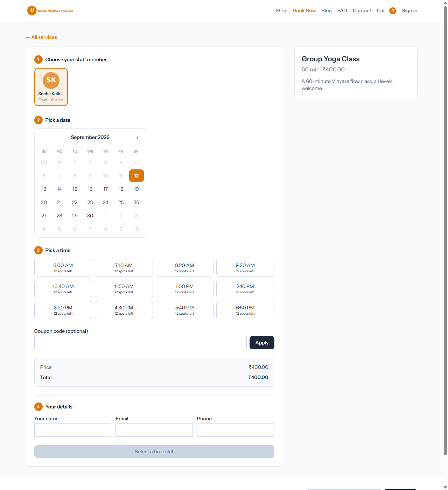The image size is (448, 490).
Task: Pick September 15 date
Action: tap(75, 189)
